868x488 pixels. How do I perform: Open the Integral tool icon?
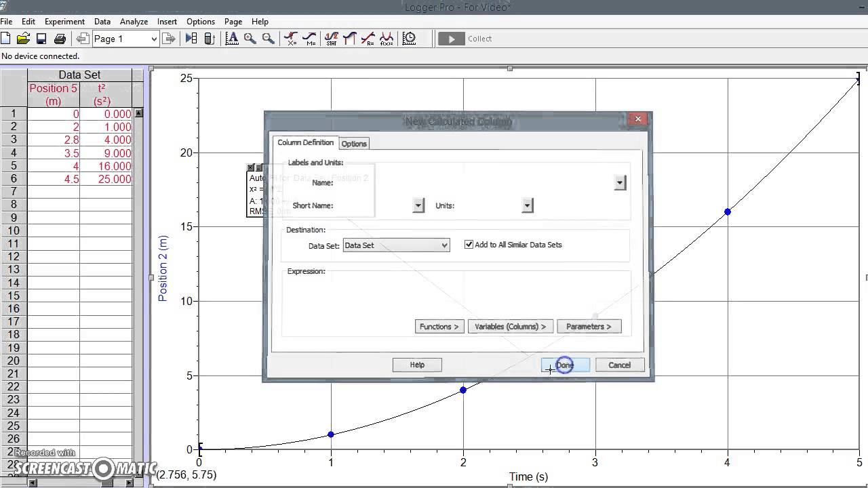(350, 39)
